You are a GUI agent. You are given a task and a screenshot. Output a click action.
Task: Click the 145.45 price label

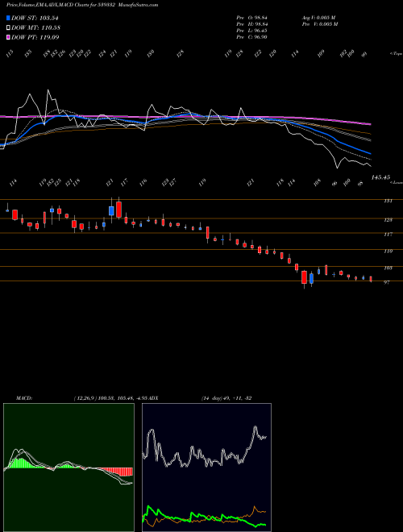(381, 177)
